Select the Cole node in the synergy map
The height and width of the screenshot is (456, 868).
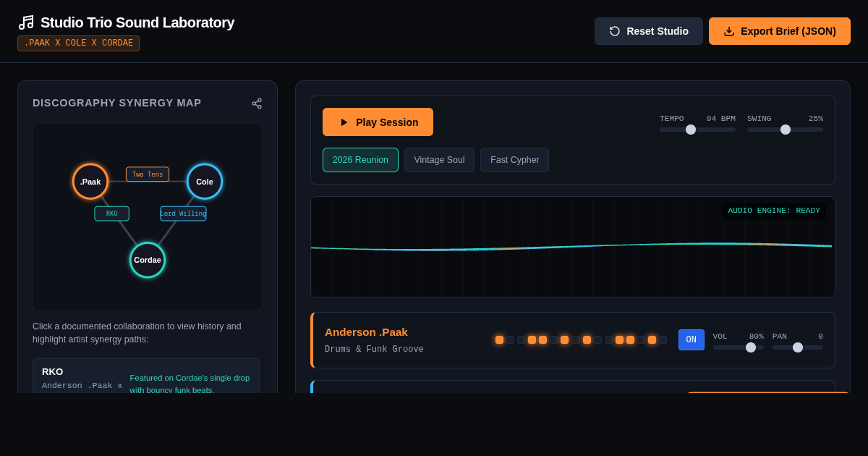205,182
